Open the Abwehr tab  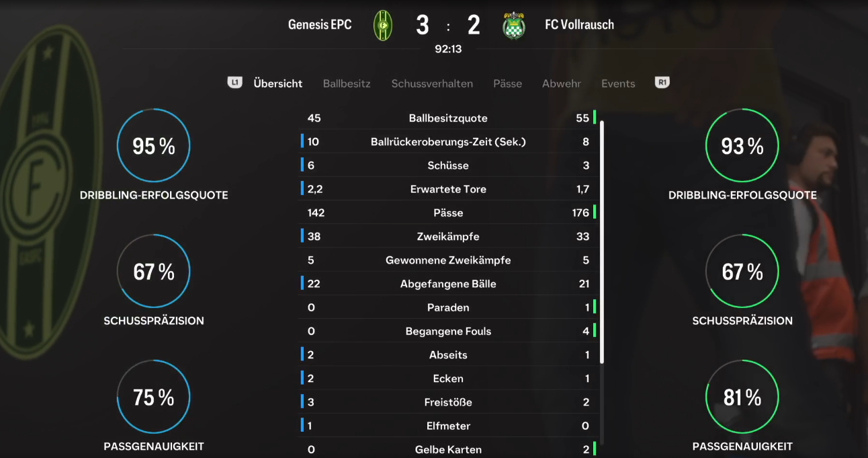pyautogui.click(x=562, y=83)
